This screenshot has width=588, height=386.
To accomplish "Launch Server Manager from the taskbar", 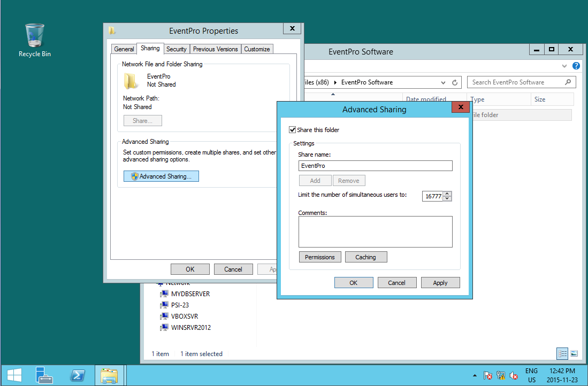I will (x=44, y=375).
